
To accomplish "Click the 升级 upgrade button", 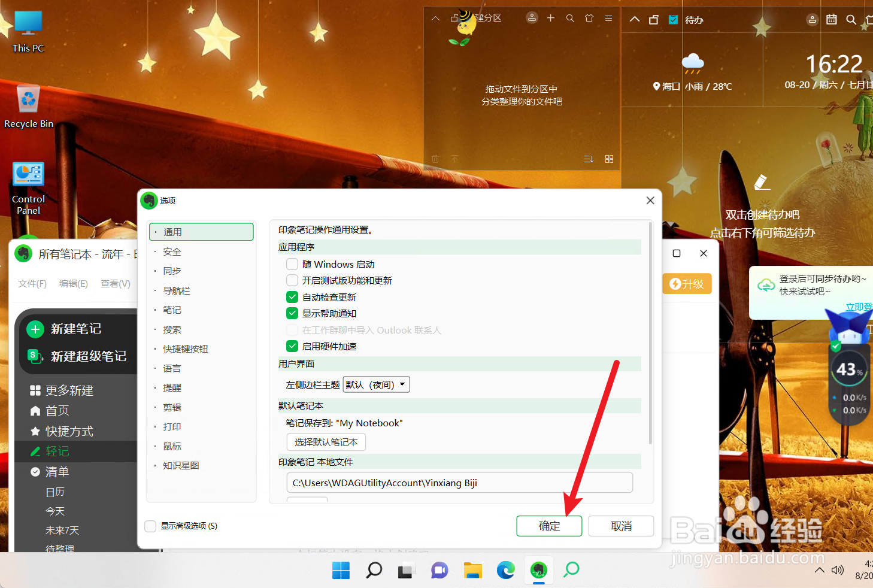I will [x=687, y=284].
